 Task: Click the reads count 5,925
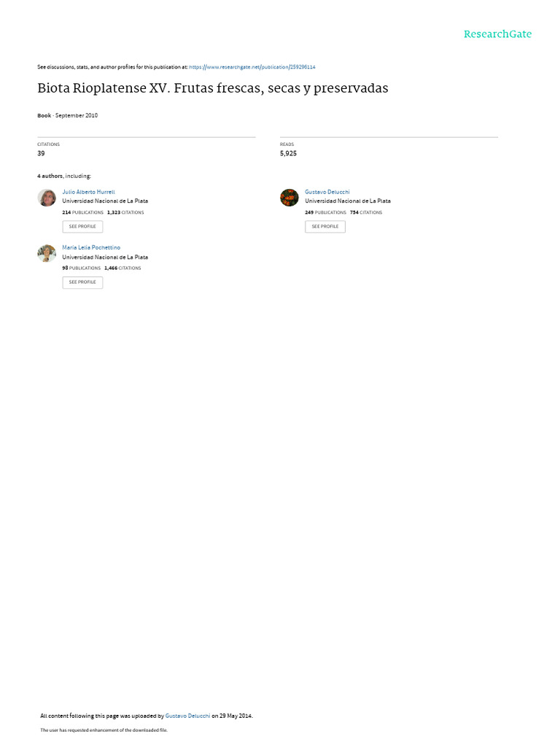click(288, 153)
